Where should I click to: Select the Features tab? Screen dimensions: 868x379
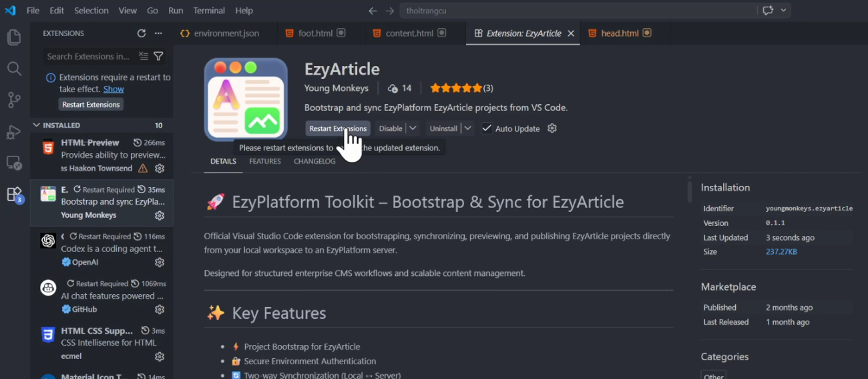(265, 161)
